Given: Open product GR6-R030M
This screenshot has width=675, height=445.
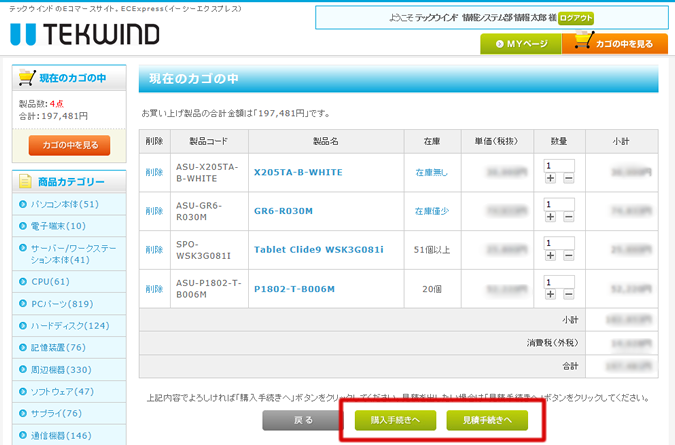Looking at the screenshot, I should tap(283, 211).
